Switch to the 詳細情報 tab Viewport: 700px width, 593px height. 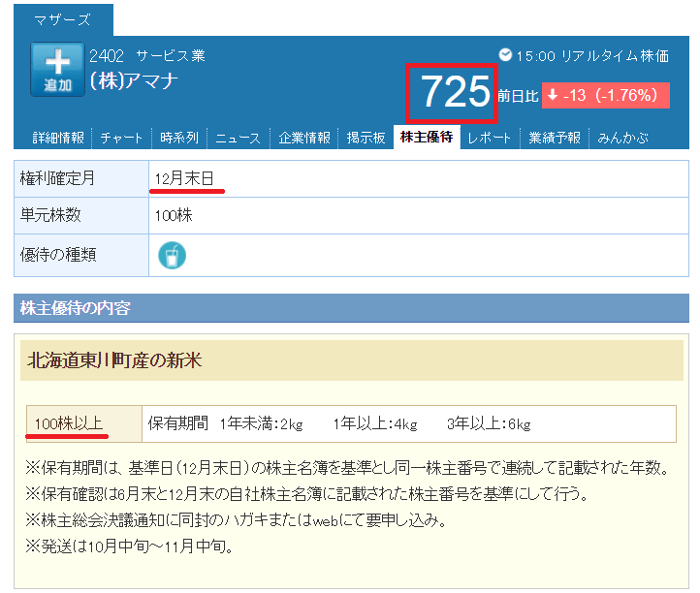tap(58, 138)
